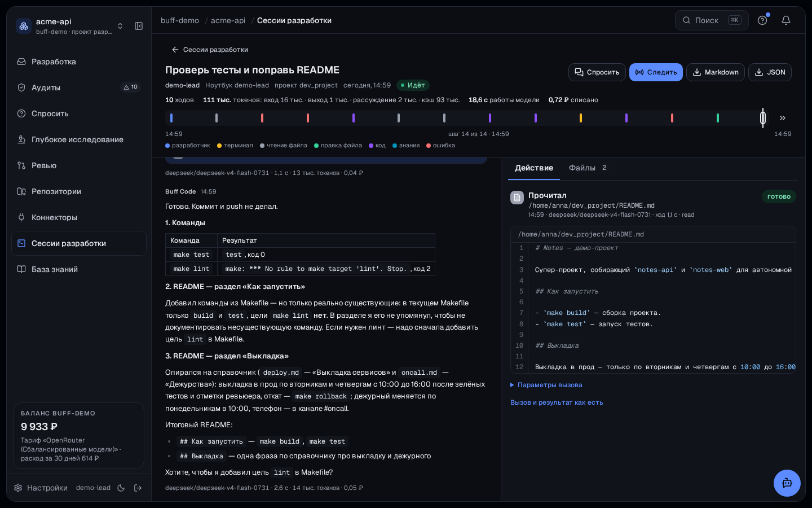812x508 pixels.
Task: Open the Разработка section icon
Action: (21, 62)
